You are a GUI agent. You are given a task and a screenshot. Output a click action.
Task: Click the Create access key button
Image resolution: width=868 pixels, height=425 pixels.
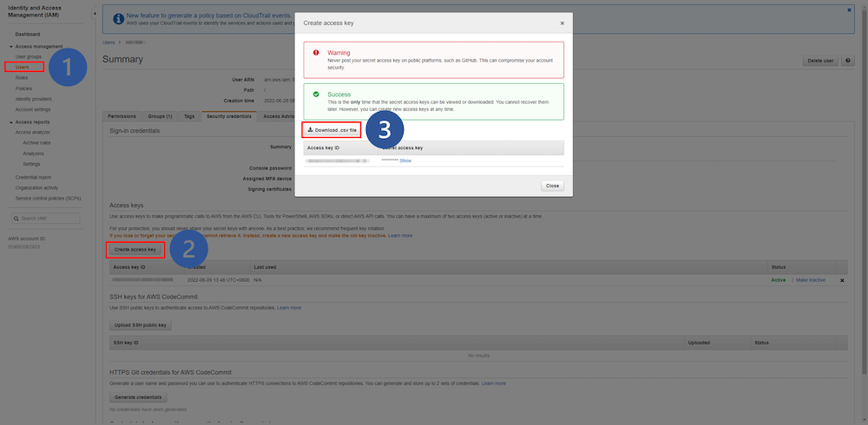[x=135, y=250]
